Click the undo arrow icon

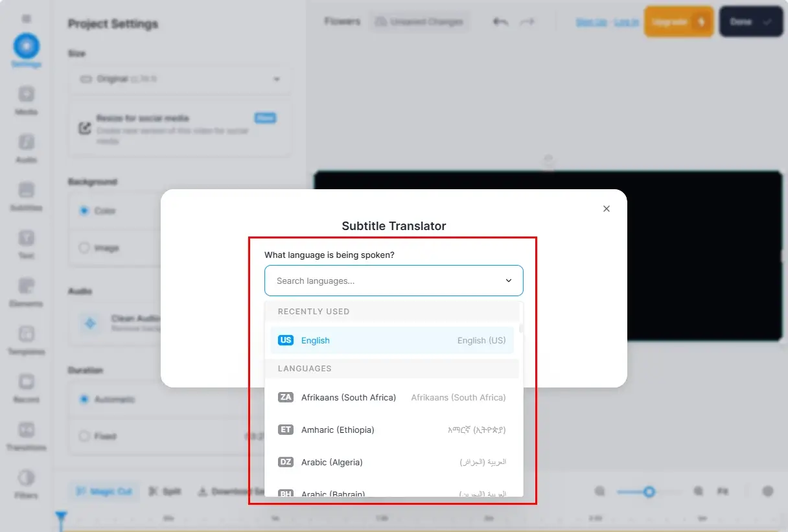[x=500, y=22]
